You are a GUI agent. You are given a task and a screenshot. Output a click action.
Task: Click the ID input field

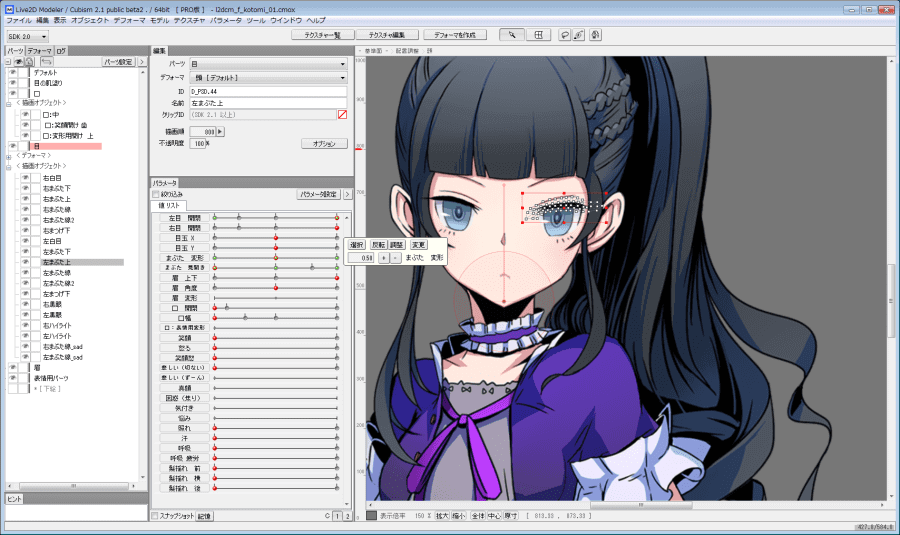coord(268,91)
